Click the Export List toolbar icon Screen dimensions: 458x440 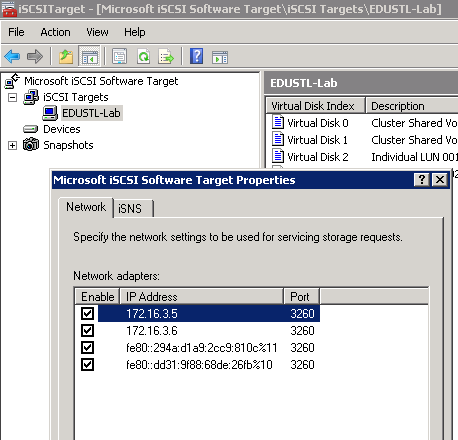(x=166, y=56)
